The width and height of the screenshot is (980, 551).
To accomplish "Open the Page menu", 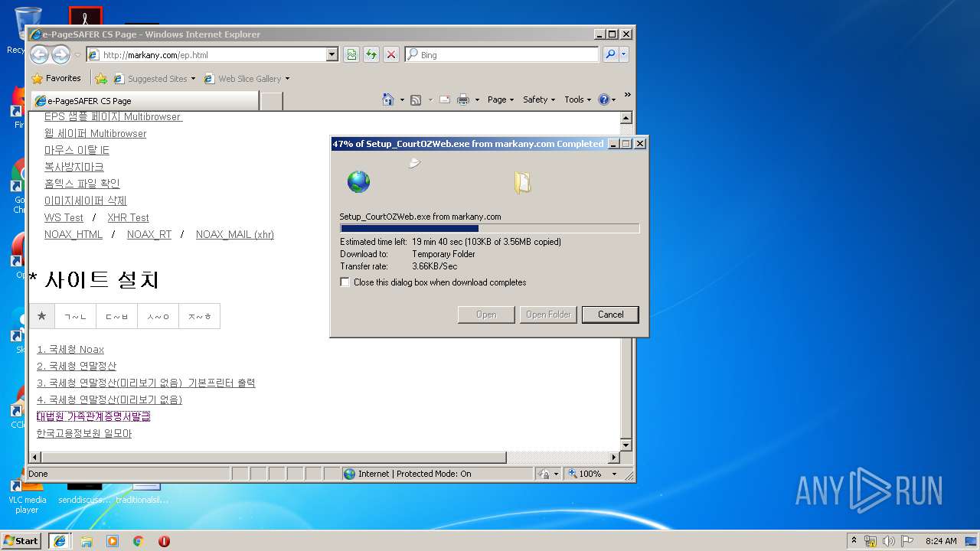I will click(x=501, y=99).
